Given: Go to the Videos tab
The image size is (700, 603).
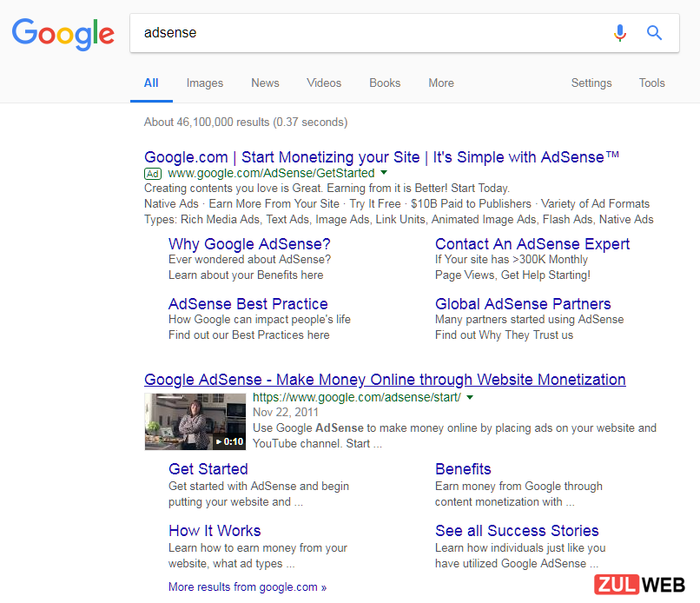Looking at the screenshot, I should 324,83.
